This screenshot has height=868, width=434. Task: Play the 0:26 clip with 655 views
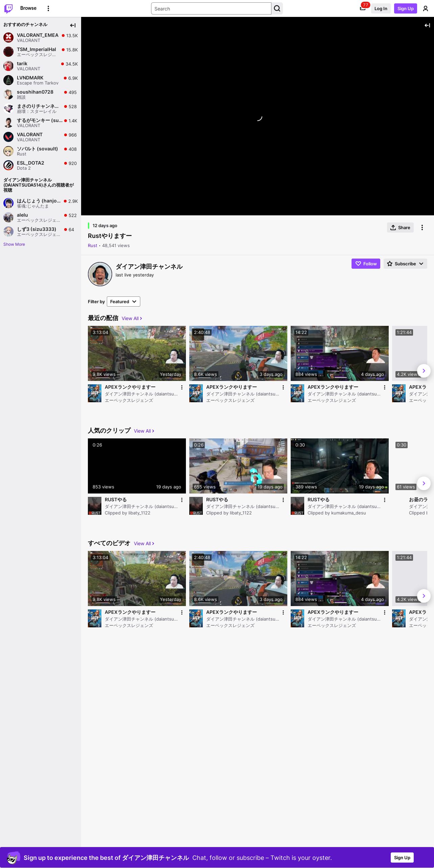[x=238, y=466]
